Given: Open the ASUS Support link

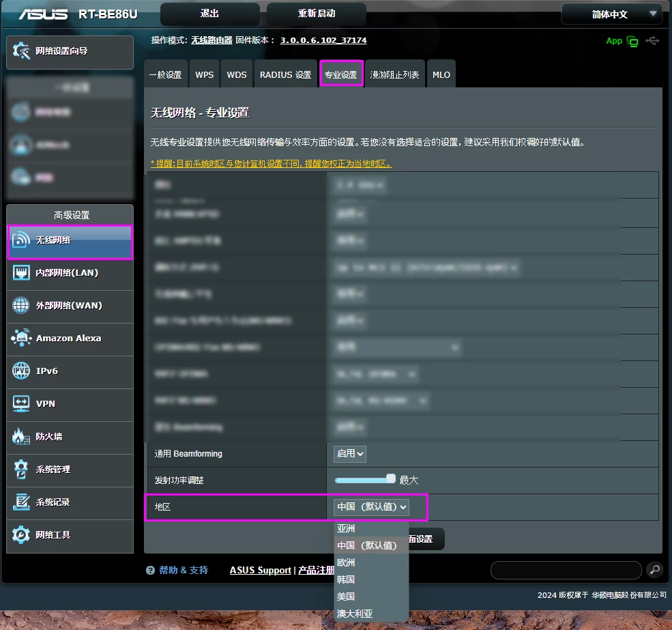Looking at the screenshot, I should (x=260, y=570).
